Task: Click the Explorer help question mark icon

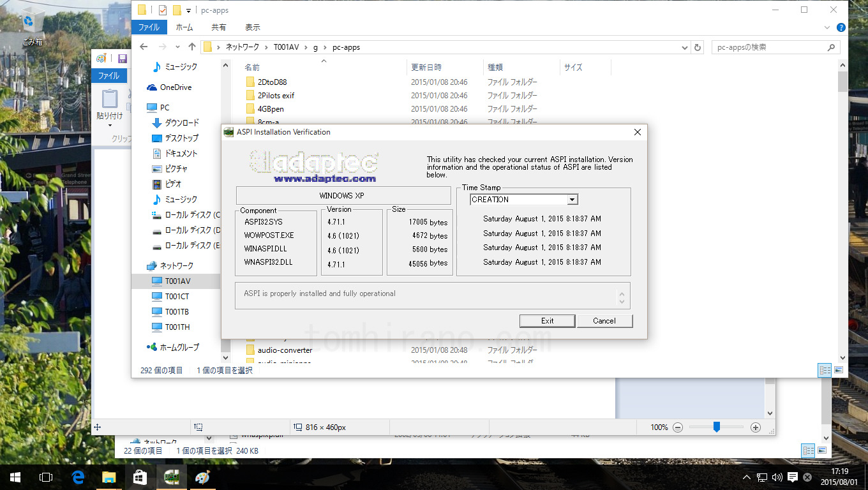Action: [841, 27]
